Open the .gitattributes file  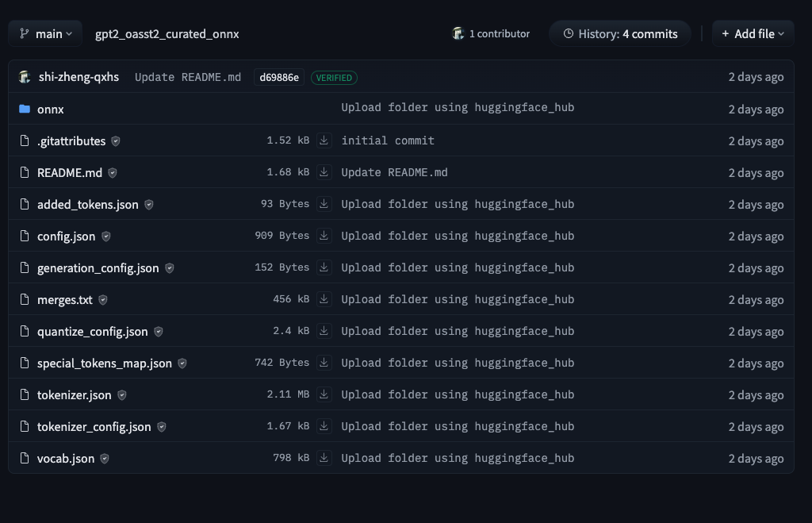[x=71, y=141]
